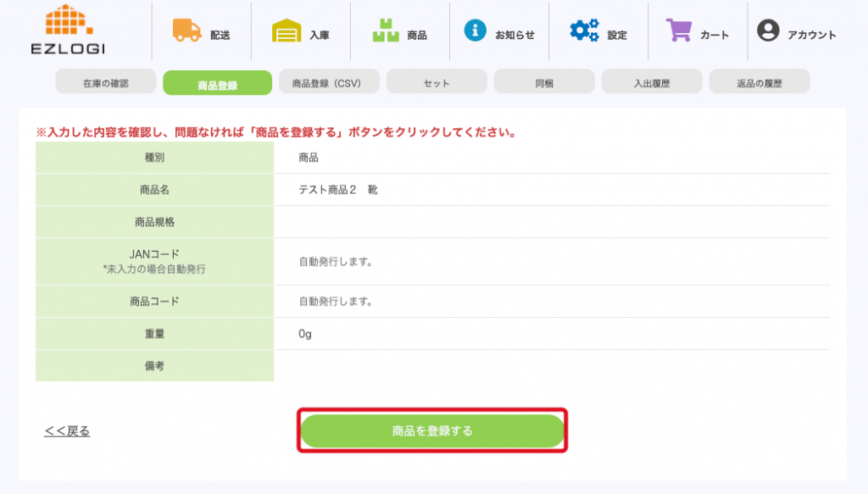
Task: Open お知らせ via the blue info icon
Action: 476,31
